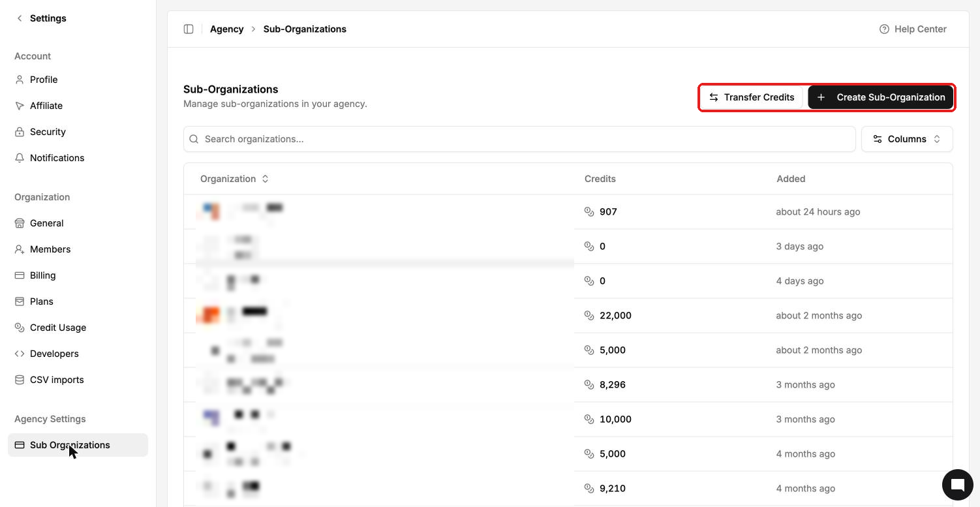
Task: Click the Added column header
Action: pos(791,179)
